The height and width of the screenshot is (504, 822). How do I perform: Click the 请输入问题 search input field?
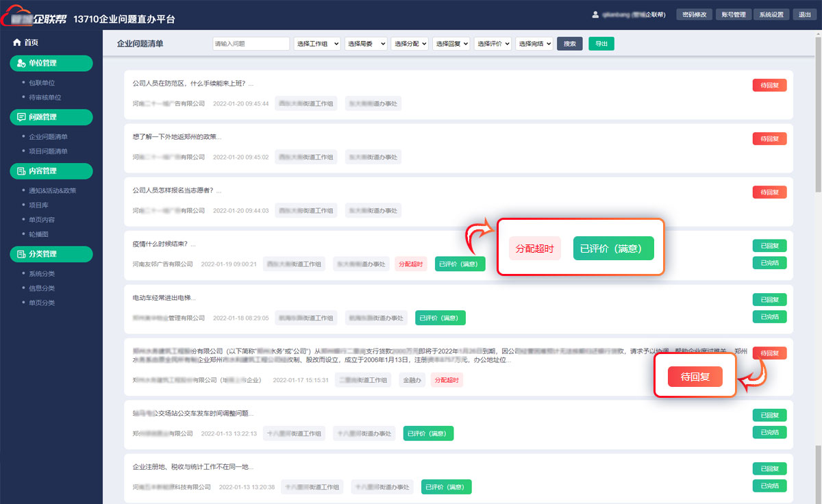pyautogui.click(x=251, y=44)
